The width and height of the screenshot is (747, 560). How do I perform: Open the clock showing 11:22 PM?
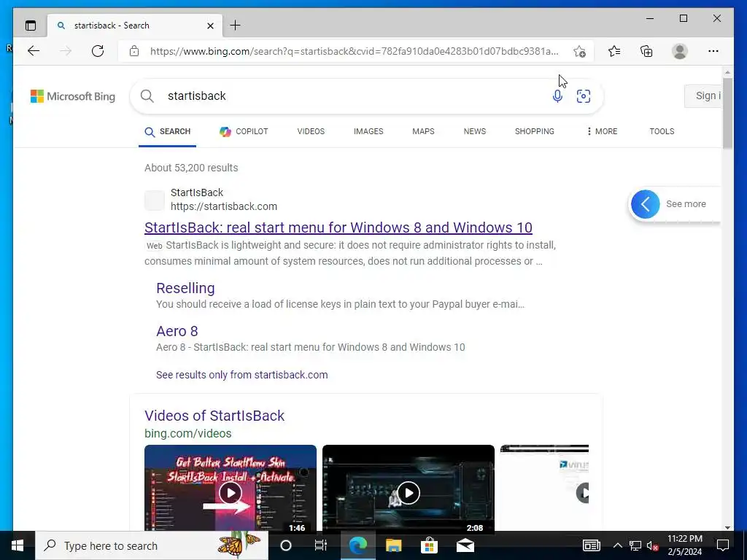pyautogui.click(x=684, y=545)
